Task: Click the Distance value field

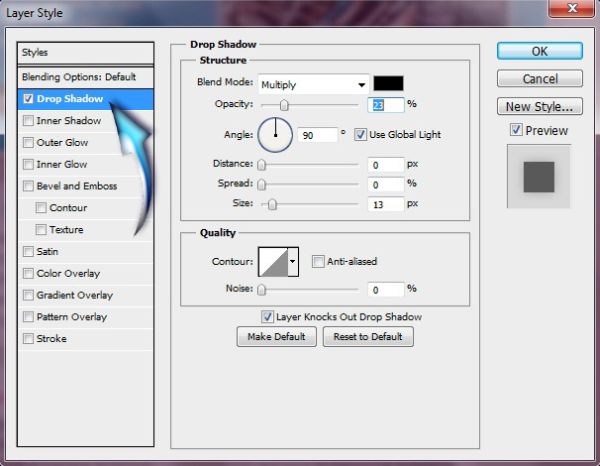Action: pyautogui.click(x=386, y=165)
